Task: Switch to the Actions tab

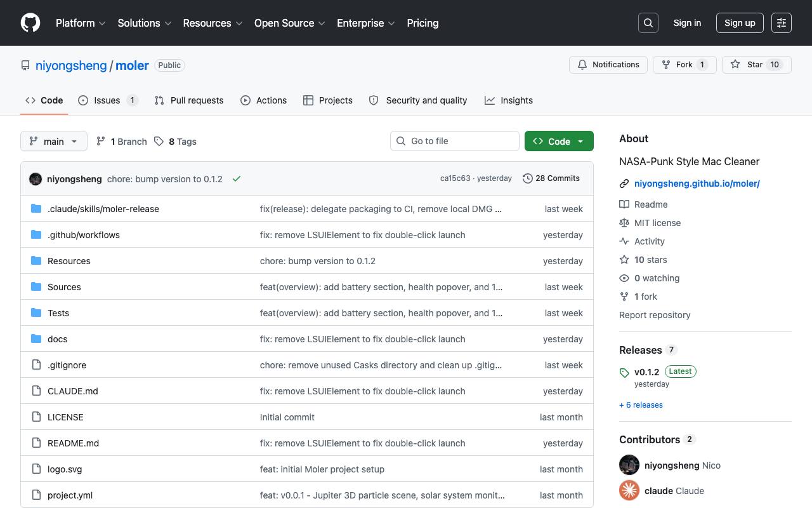Action: (x=263, y=100)
